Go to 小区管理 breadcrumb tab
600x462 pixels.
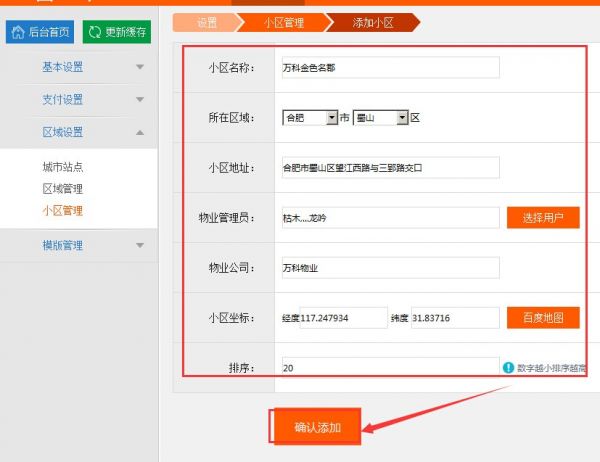coord(283,21)
